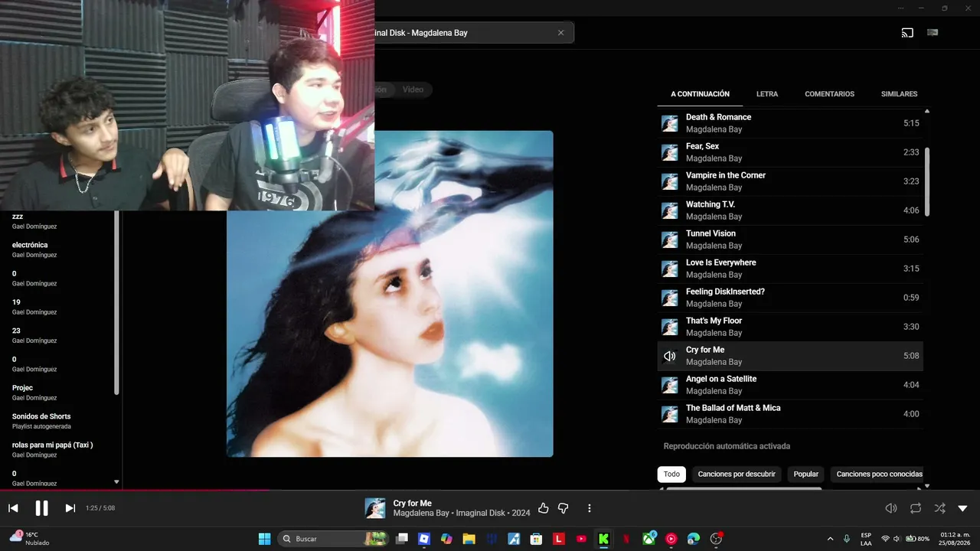Play Tunnel Vision from the queue
Image resolution: width=980 pixels, height=551 pixels.
tap(790, 240)
